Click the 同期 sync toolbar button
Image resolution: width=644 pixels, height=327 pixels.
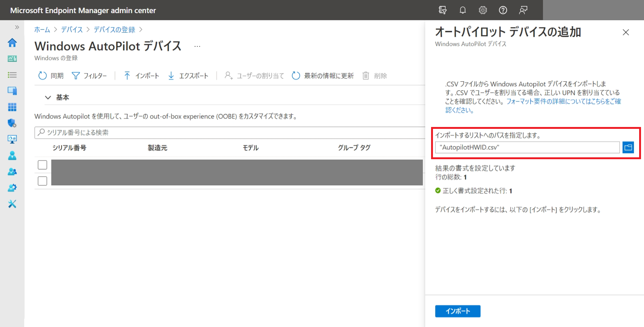click(x=51, y=76)
